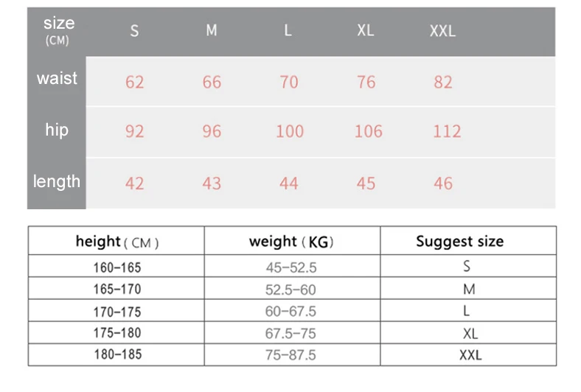Click the 60-67.5 weight cell
Image resolution: width=581 pixels, height=392 pixels.
click(292, 310)
